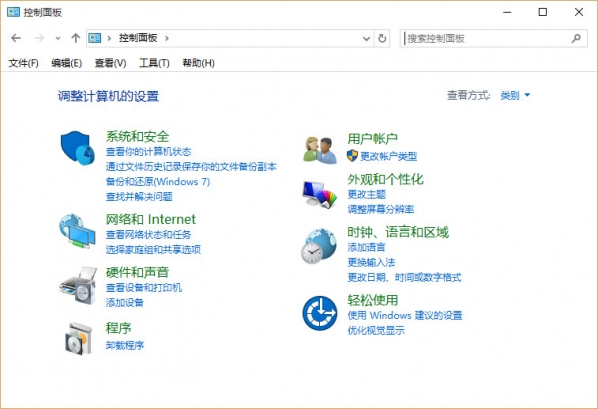Click 更改日期、时间或数字格式 link
Viewport: 598px width, 409px height.
[404, 277]
